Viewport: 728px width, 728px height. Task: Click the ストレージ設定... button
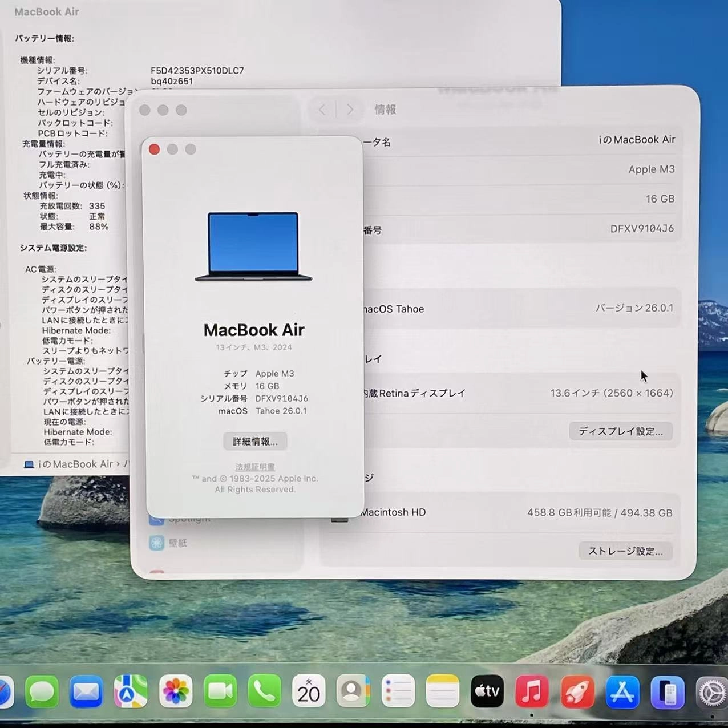[625, 551]
